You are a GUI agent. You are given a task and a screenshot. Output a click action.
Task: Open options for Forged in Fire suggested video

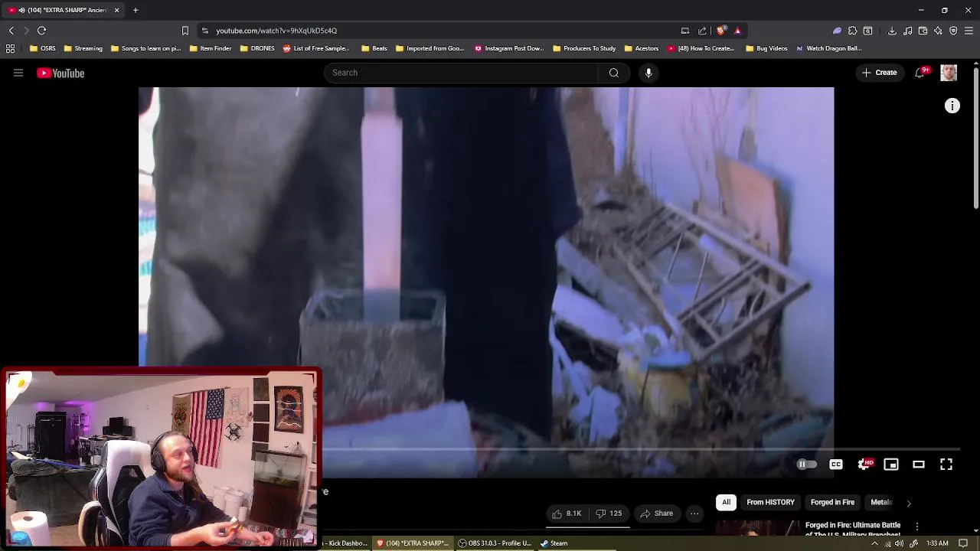[x=917, y=527]
